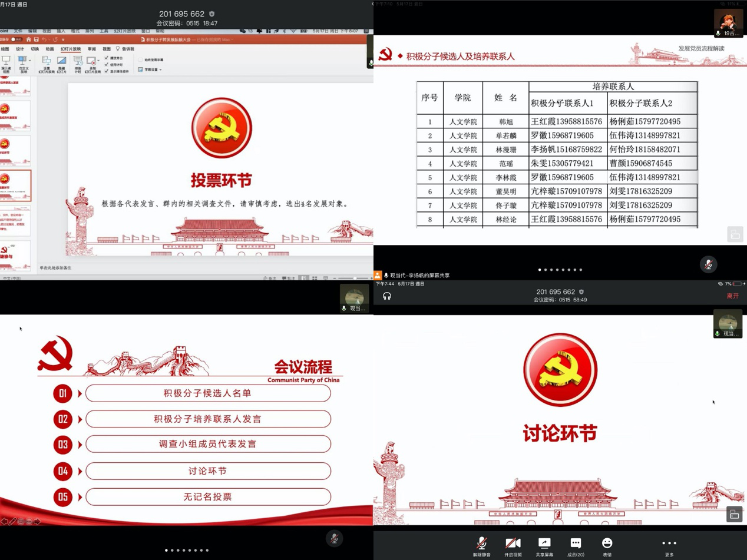The width and height of the screenshot is (747, 560).
Task: Open the 动画 ribbon tab
Action: point(50,49)
